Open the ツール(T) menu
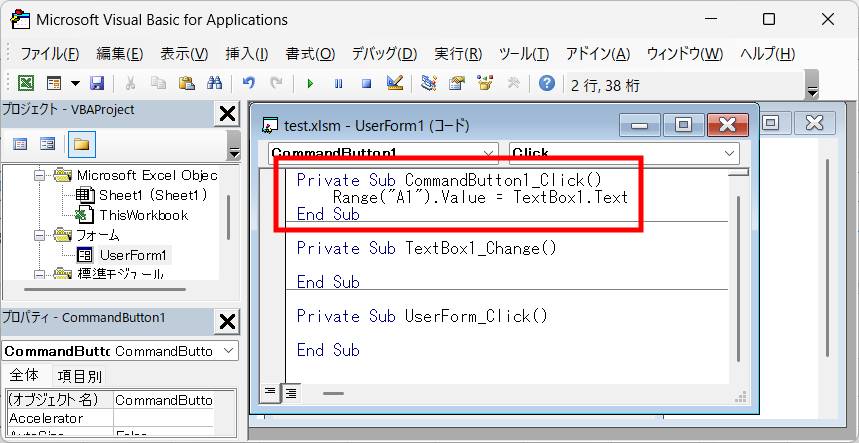The height and width of the screenshot is (443, 859). 524,54
